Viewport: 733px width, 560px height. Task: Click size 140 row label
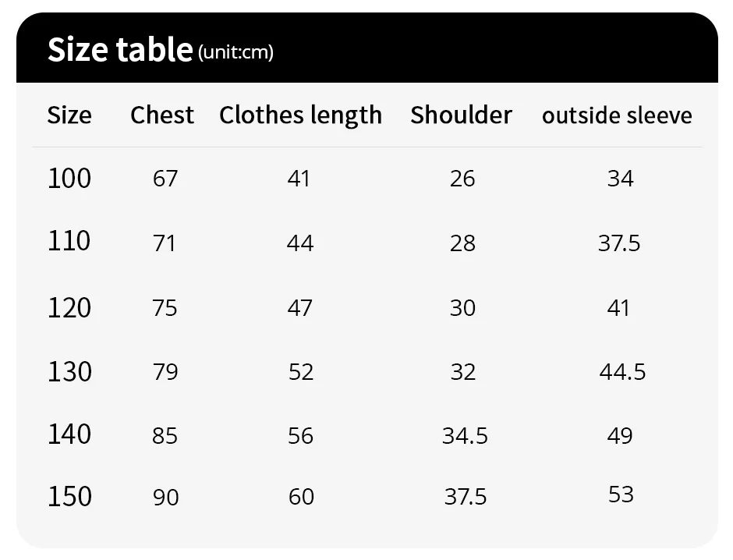tap(69, 434)
